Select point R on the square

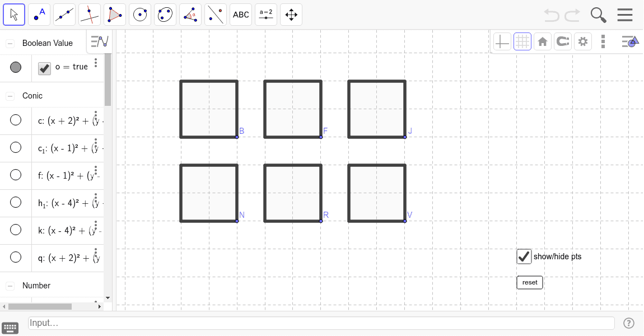tap(321, 221)
